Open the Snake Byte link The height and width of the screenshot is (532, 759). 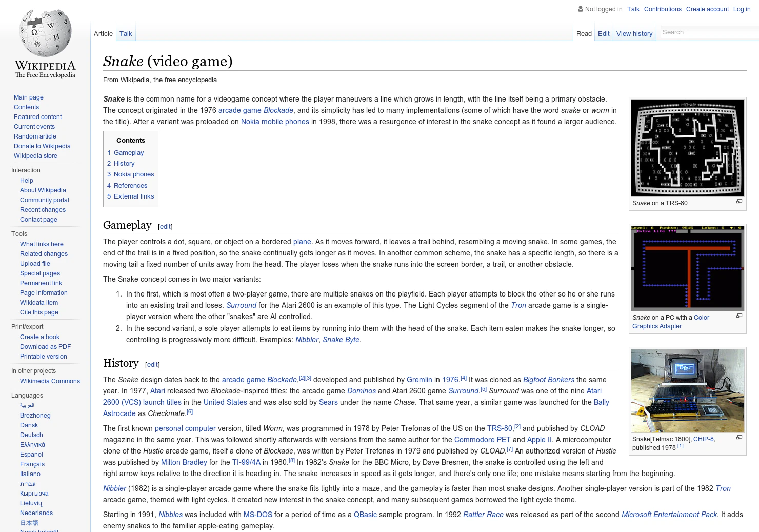coord(341,340)
